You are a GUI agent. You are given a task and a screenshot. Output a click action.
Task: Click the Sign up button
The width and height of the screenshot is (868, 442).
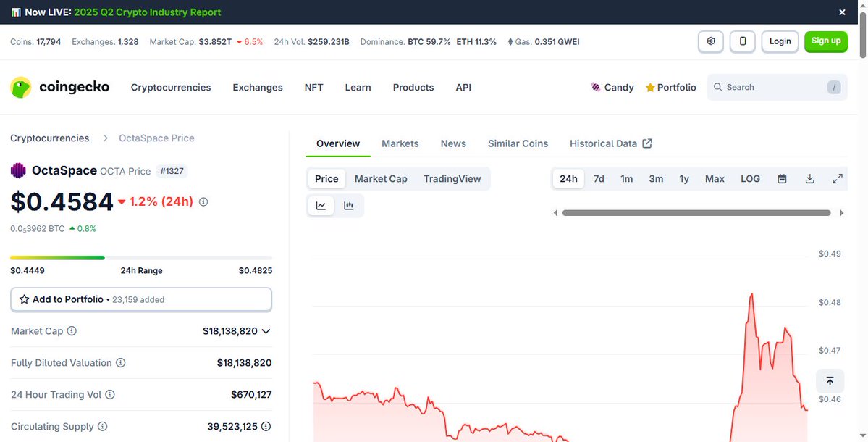coord(826,41)
